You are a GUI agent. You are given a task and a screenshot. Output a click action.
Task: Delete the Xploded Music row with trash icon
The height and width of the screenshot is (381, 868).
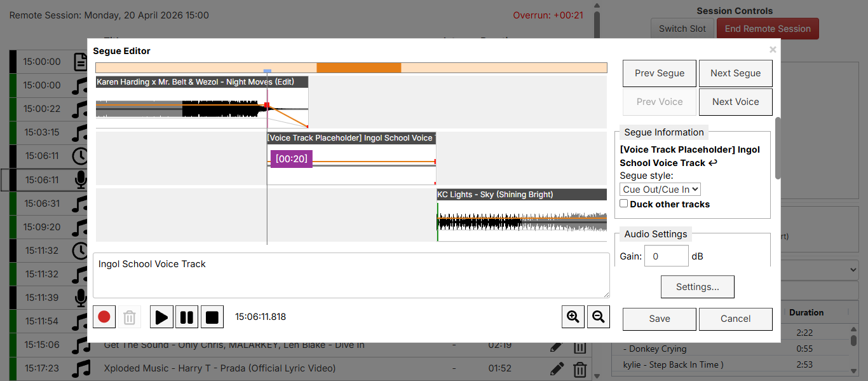580,368
